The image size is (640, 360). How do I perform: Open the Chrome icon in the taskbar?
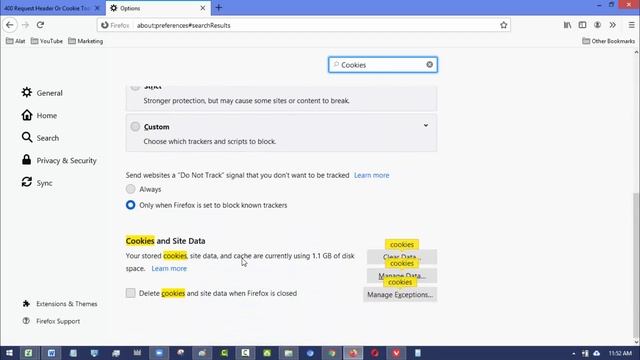tap(331, 353)
